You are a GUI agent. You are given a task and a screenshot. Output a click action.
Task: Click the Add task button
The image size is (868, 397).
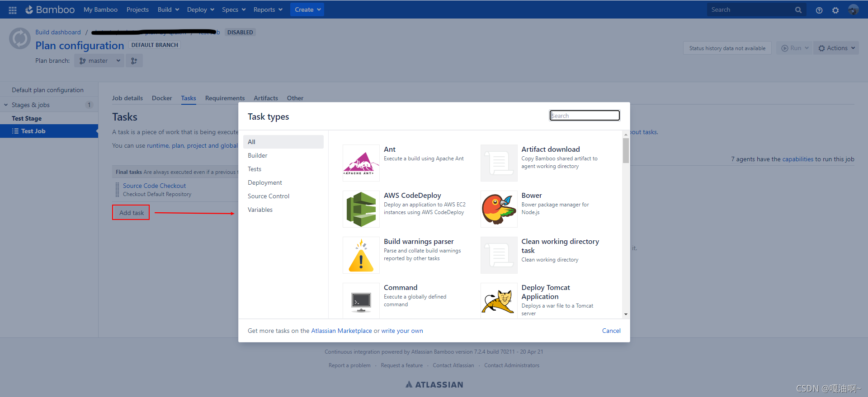coord(132,213)
